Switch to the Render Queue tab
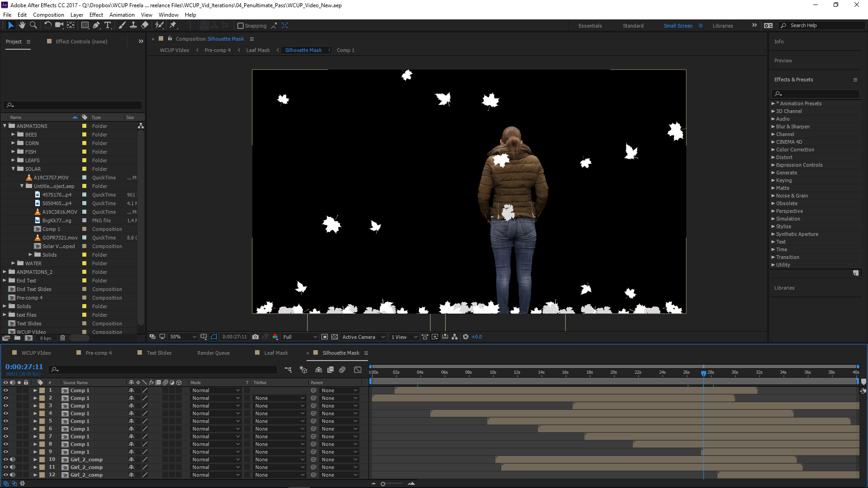Image resolution: width=868 pixels, height=488 pixels. pyautogui.click(x=213, y=353)
